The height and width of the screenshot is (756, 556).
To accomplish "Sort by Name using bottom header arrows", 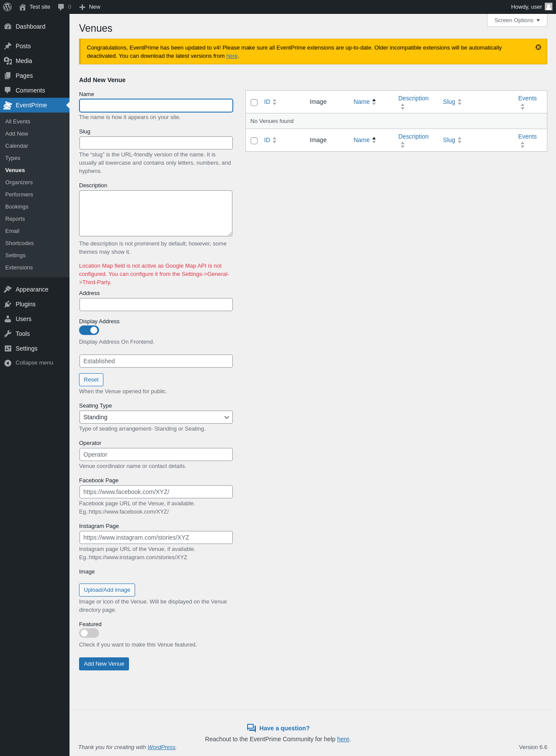I will point(374,140).
